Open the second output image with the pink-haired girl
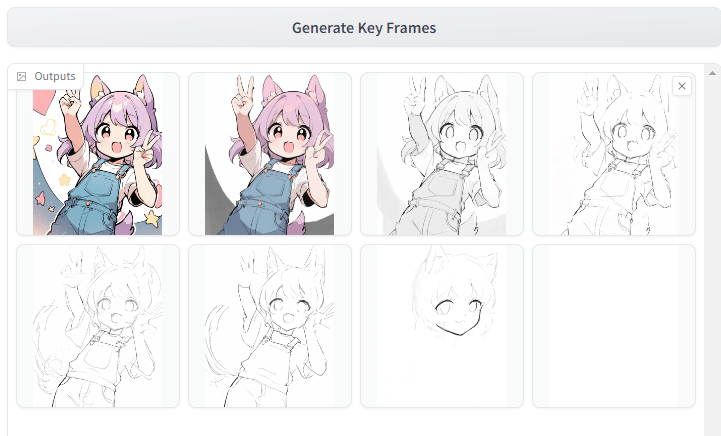721x436 pixels. pyautogui.click(x=270, y=154)
